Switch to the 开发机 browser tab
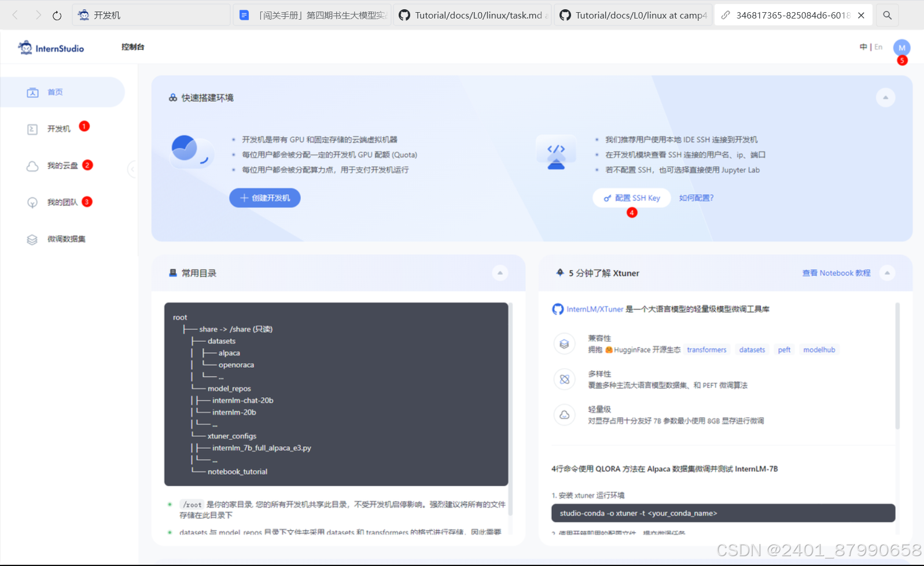 pyautogui.click(x=151, y=16)
